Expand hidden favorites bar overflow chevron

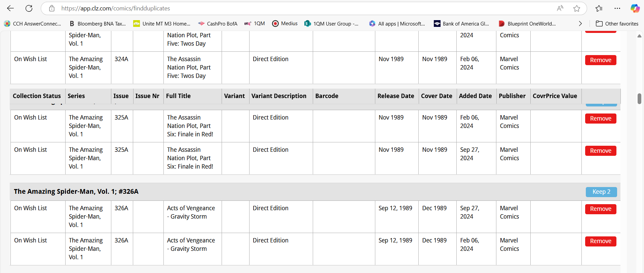coord(580,24)
